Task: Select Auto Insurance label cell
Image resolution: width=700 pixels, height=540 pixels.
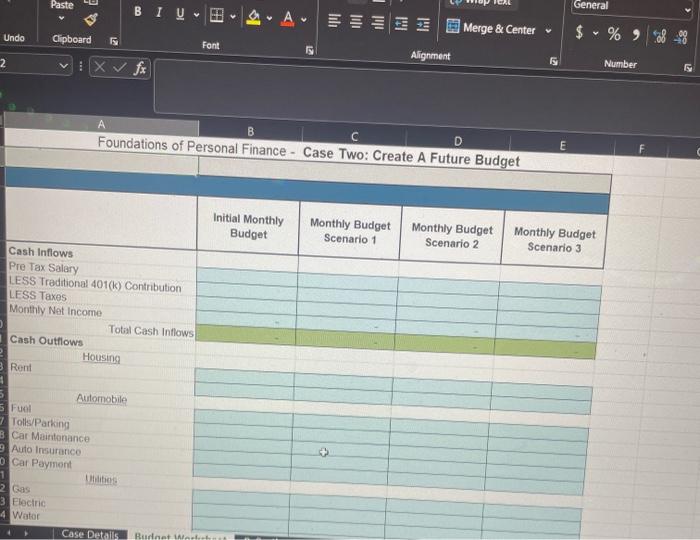Action: (46, 450)
